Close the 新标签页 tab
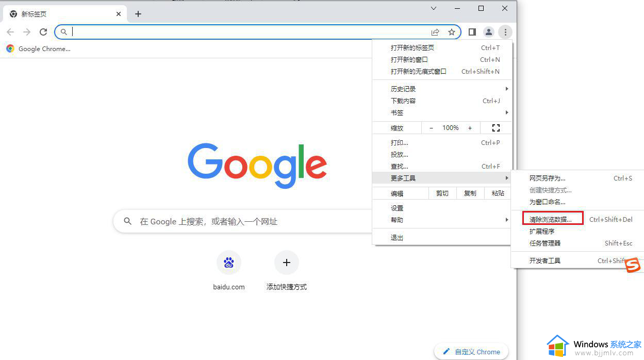Viewport: 644px width, 360px height. click(119, 14)
